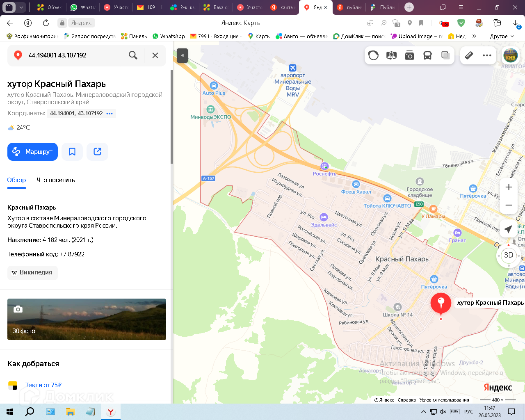Add page to browser bookmarks
The height and width of the screenshot is (420, 525).
click(421, 23)
